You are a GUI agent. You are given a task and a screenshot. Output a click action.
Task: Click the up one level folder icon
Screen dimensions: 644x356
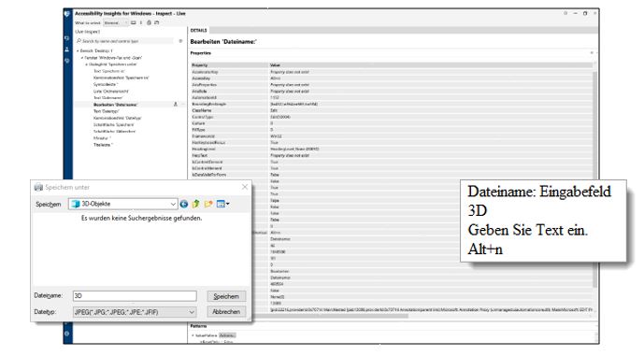[196, 204]
